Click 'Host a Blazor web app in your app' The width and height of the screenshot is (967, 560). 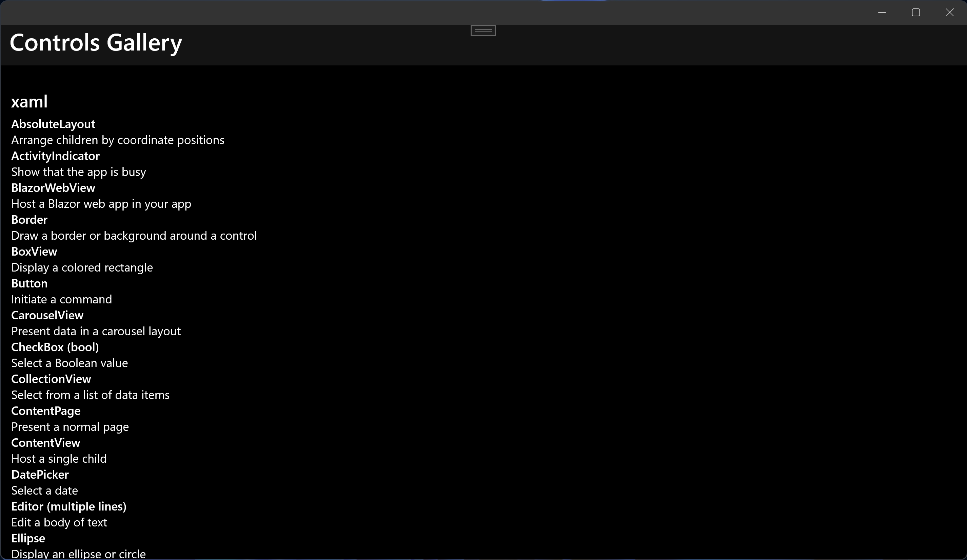click(x=101, y=204)
